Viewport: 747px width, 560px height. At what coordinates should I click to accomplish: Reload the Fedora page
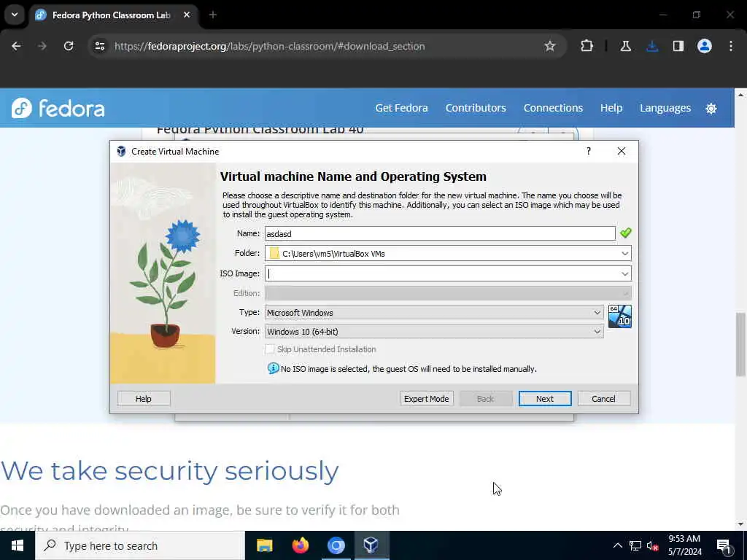(69, 46)
